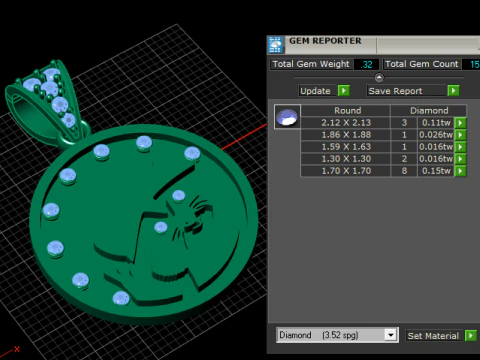This screenshot has height=360, width=480.
Task: Select the 2.12 X 2.13 size cell
Action: (x=346, y=123)
